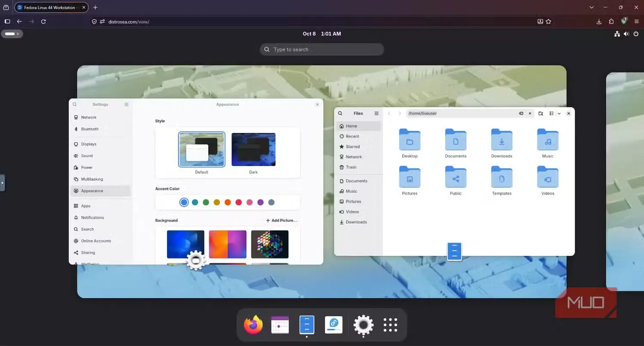Click the magnifier icon in Settings header

[75, 104]
